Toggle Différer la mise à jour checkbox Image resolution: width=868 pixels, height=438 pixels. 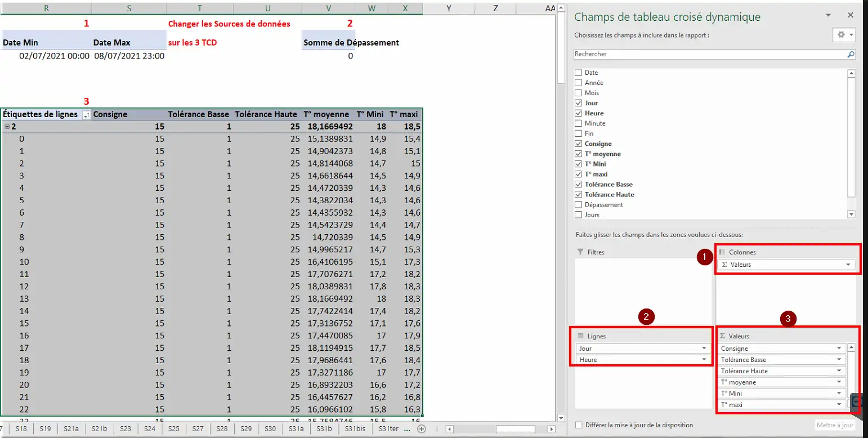pos(579,425)
